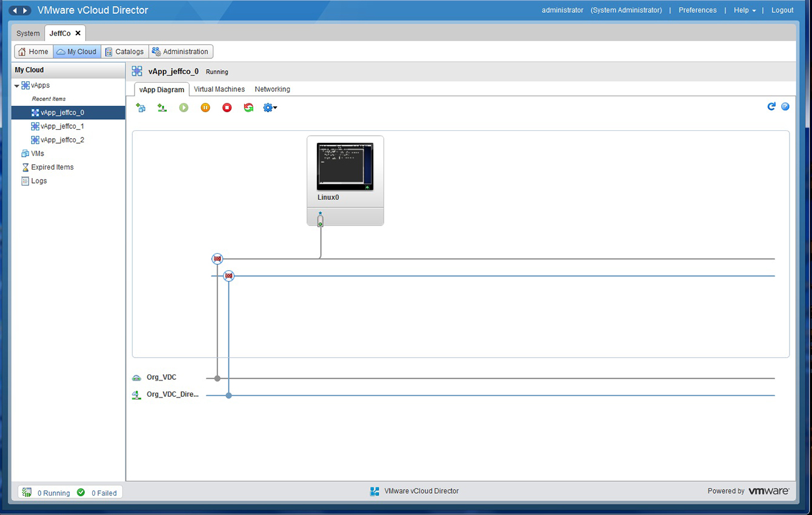Click the Org_VDC network label
This screenshot has height=515, width=812.
pyautogui.click(x=161, y=377)
